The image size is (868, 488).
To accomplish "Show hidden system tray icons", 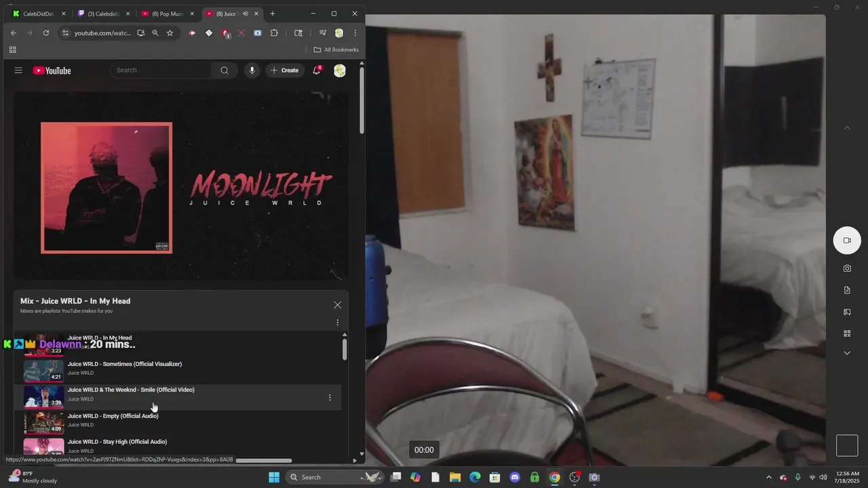I will click(x=768, y=477).
